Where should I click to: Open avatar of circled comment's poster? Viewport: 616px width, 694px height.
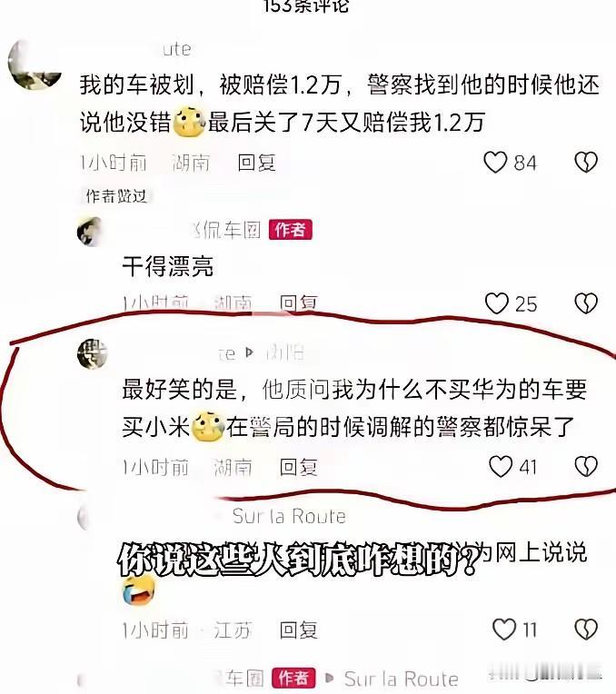(92, 353)
